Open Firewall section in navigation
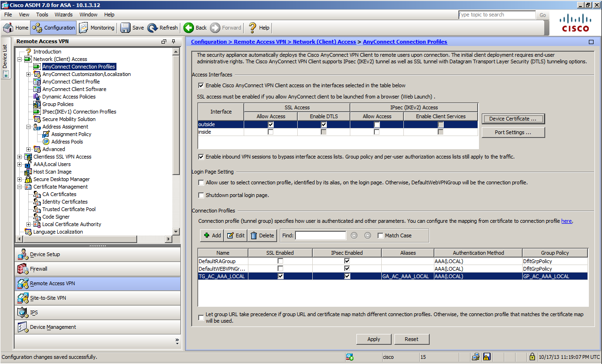 98,269
